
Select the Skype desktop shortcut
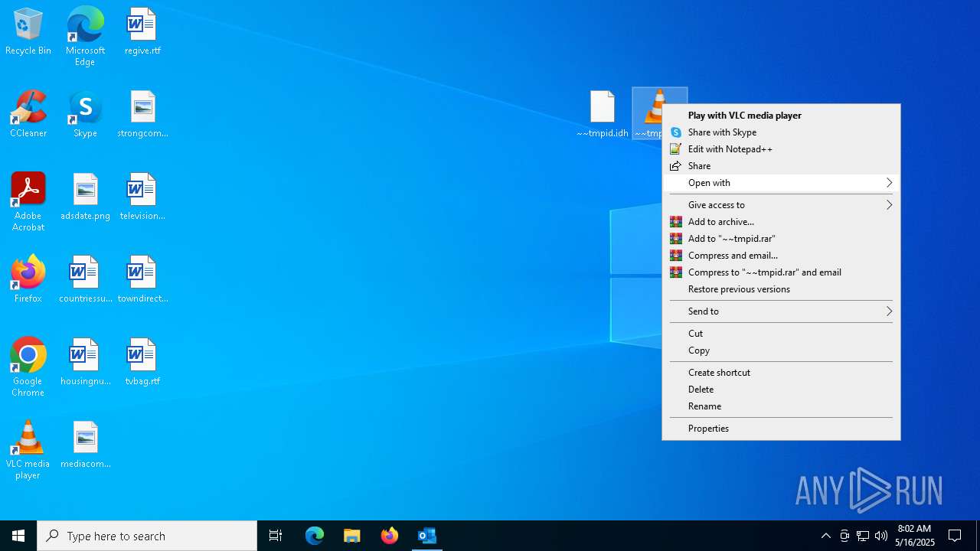[x=85, y=115]
